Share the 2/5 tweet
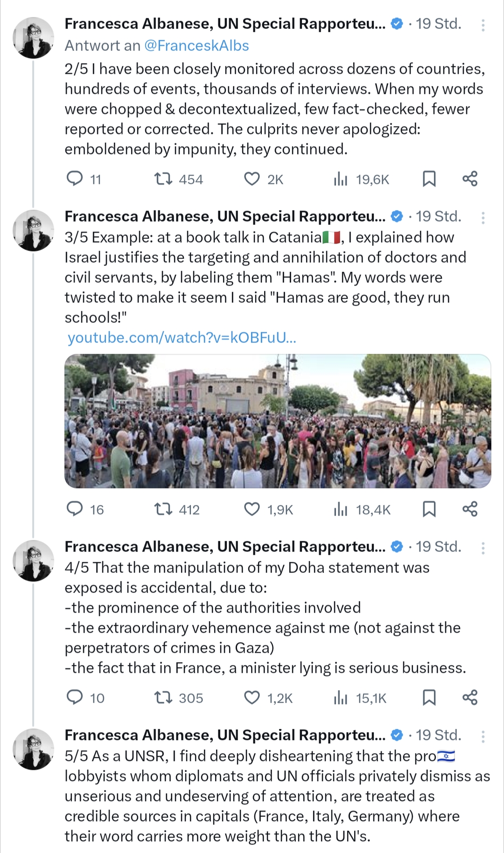 point(470,179)
